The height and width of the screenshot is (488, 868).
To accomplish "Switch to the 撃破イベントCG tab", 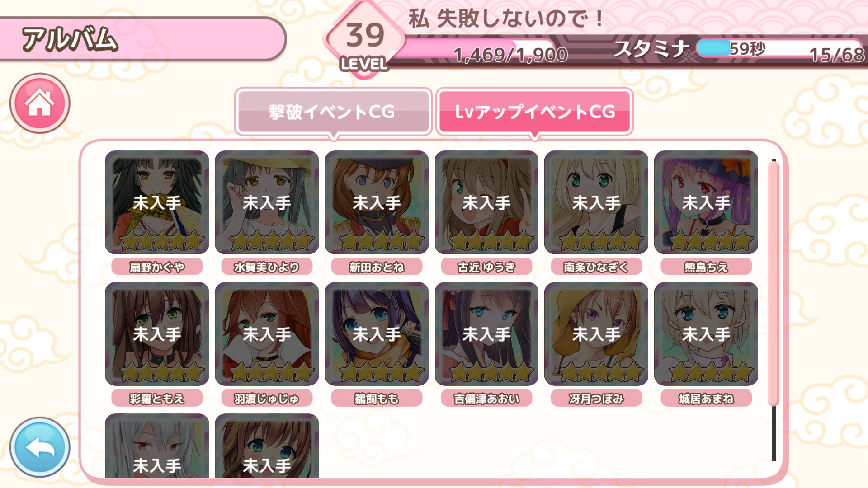I will (333, 111).
